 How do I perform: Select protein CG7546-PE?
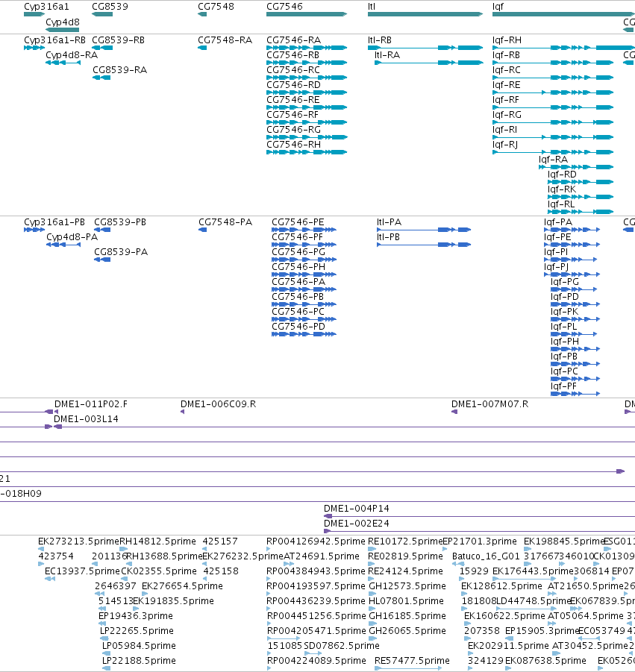click(x=298, y=222)
